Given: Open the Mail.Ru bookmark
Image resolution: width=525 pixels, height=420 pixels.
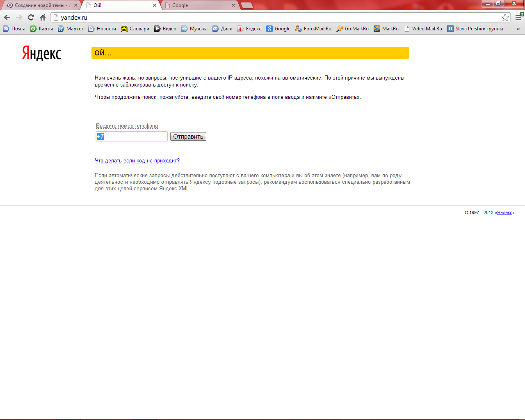Looking at the screenshot, I should pyautogui.click(x=386, y=29).
